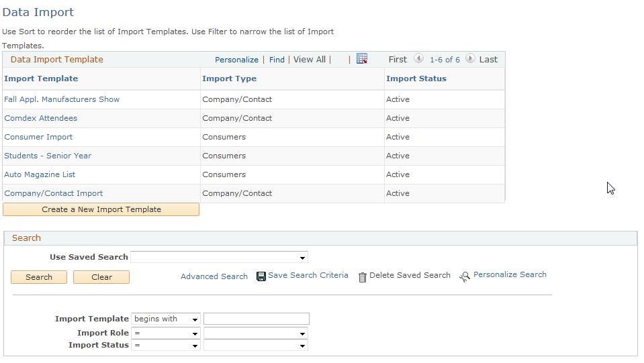Screen dimensions: 644x363
Task: Click the Clear button
Action: pos(101,277)
